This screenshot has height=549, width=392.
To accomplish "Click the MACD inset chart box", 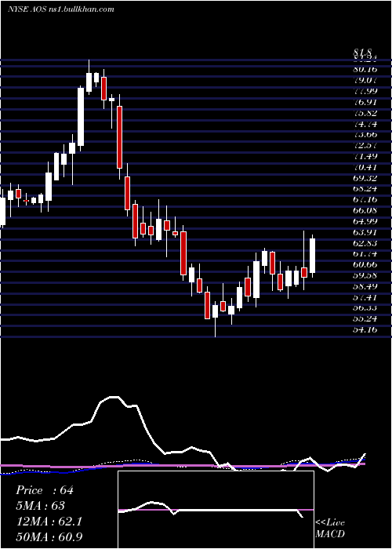I will (216, 510).
